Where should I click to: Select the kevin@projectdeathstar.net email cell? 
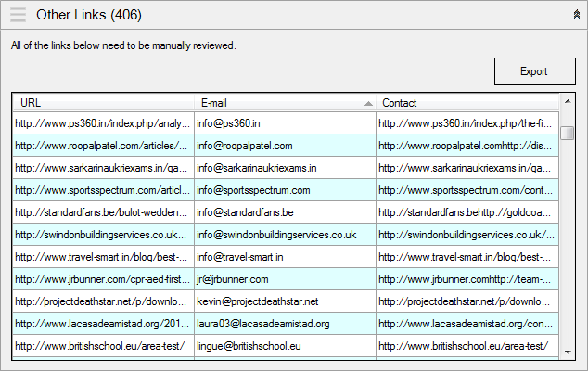click(x=285, y=301)
